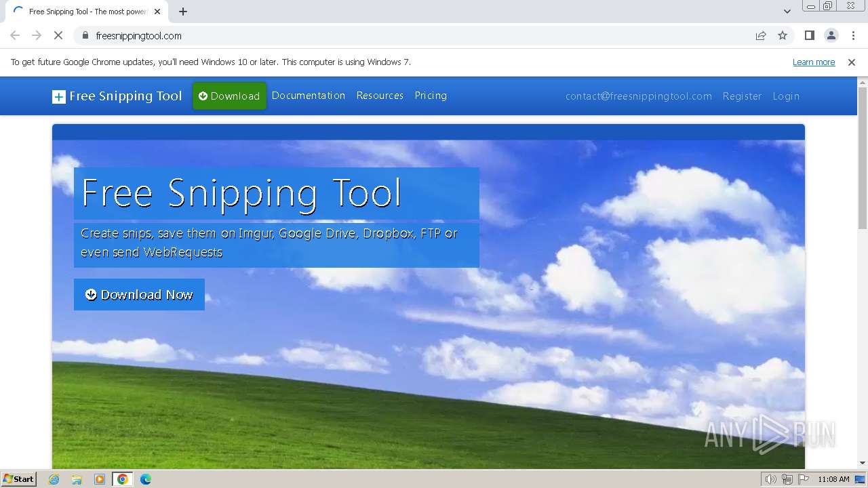Click the page vertical scrollbar thumb

(863, 158)
